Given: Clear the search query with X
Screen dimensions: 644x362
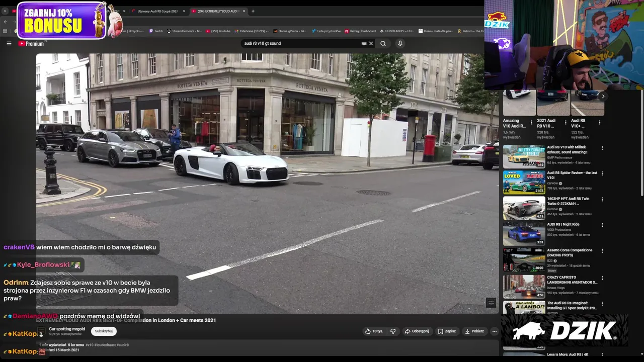Looking at the screenshot, I should [x=371, y=44].
